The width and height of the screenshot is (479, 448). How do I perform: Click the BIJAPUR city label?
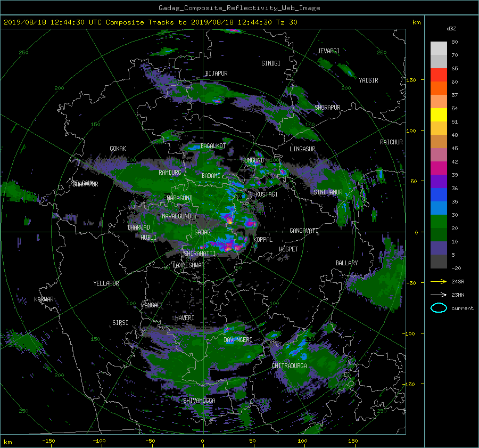tap(216, 74)
